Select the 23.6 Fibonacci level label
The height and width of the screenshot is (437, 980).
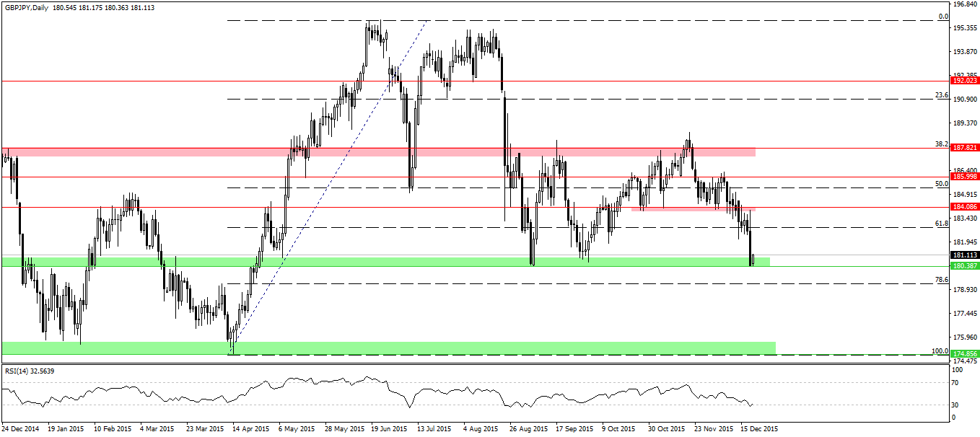941,95
